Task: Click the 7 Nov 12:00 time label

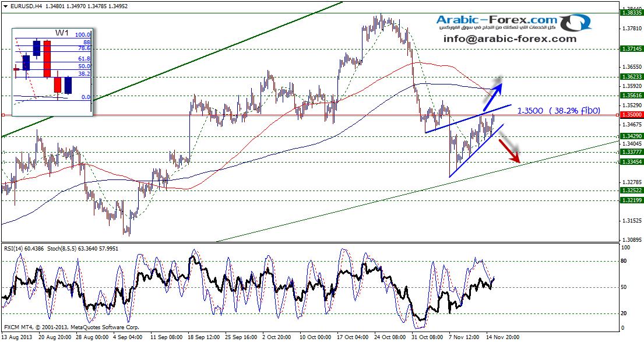Action: [463, 337]
